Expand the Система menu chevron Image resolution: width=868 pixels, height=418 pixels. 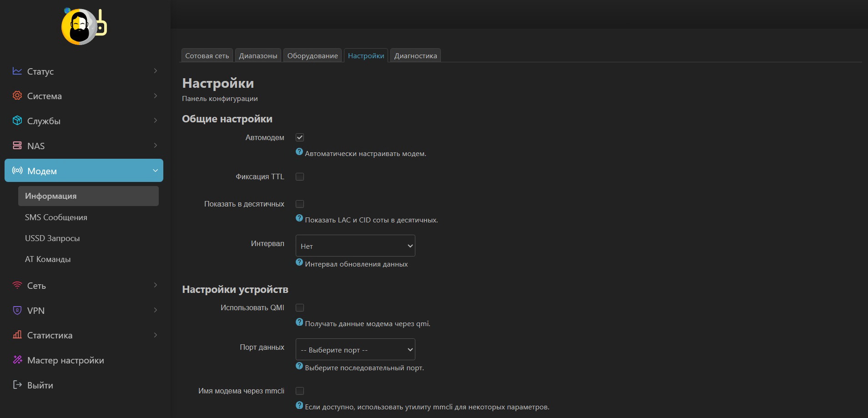[156, 96]
